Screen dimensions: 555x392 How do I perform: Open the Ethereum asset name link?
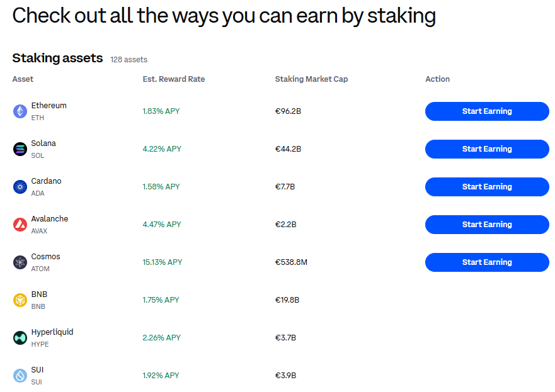pyautogui.click(x=49, y=105)
